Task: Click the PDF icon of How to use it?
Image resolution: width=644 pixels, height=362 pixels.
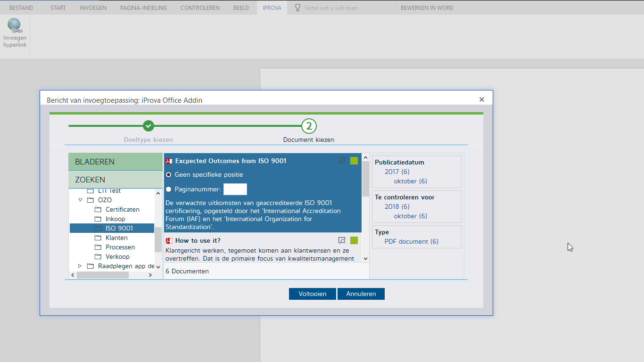Action: 169,241
